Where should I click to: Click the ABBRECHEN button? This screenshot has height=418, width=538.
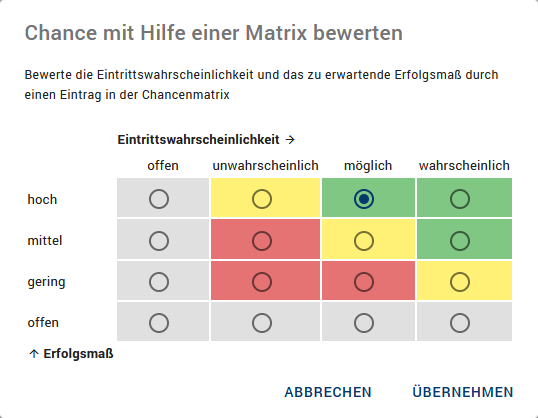pyautogui.click(x=328, y=392)
